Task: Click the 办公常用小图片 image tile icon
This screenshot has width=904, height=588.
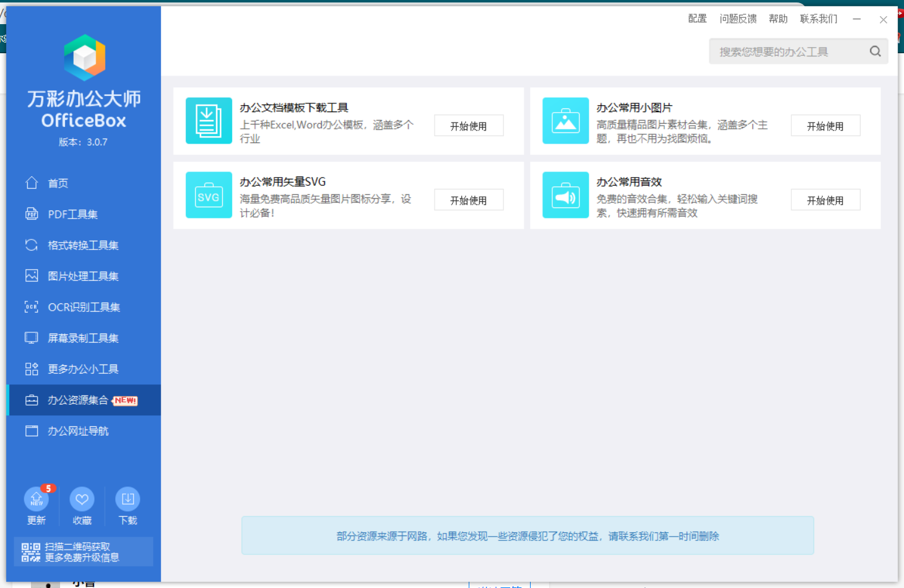Action: (565, 121)
